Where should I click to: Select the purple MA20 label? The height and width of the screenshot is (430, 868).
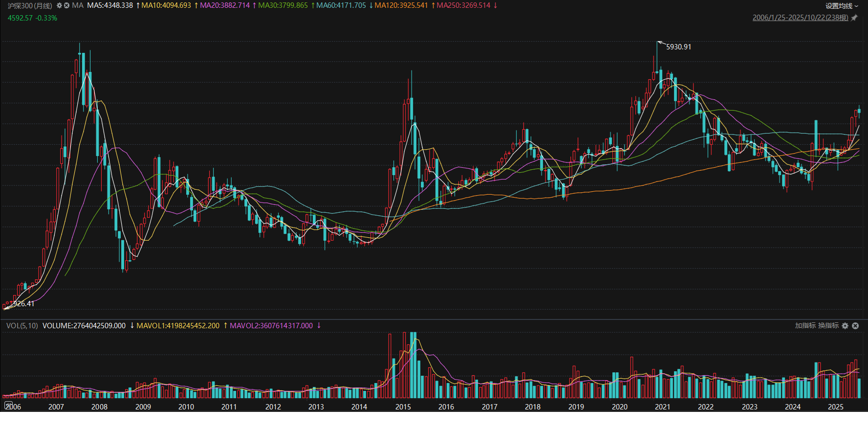pos(225,5)
